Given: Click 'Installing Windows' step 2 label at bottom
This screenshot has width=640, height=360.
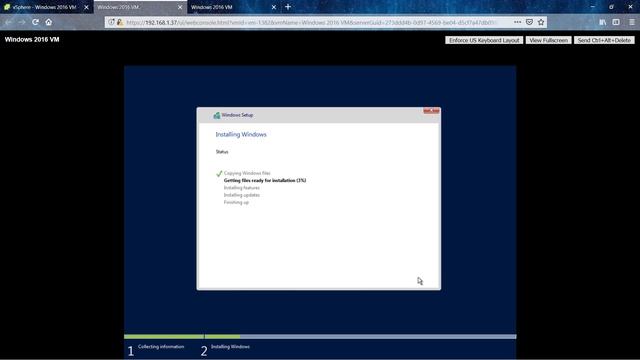Looking at the screenshot, I should pos(230,347).
